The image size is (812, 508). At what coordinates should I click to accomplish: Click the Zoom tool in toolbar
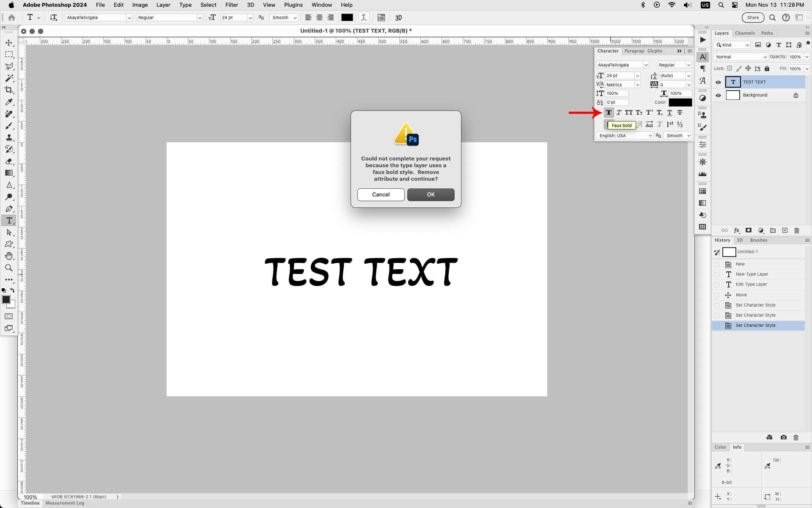(x=9, y=268)
